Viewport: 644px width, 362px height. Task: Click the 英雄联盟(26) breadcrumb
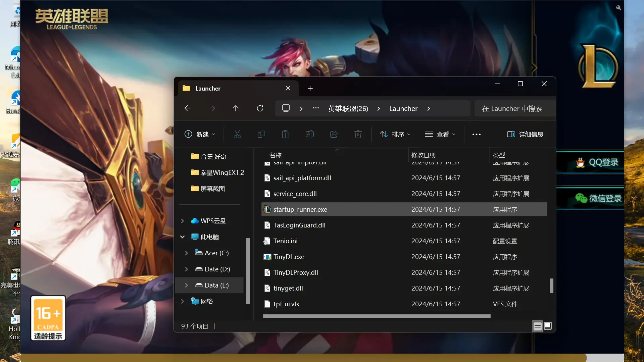(348, 108)
